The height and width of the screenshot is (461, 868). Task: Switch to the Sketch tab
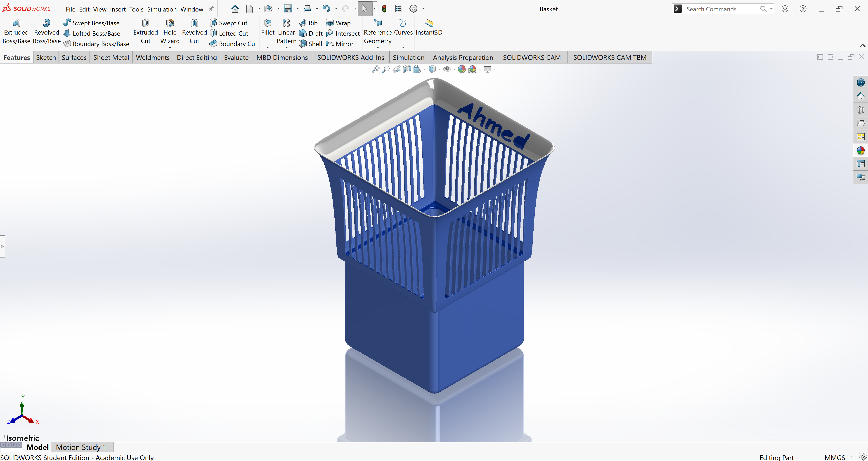coord(46,58)
